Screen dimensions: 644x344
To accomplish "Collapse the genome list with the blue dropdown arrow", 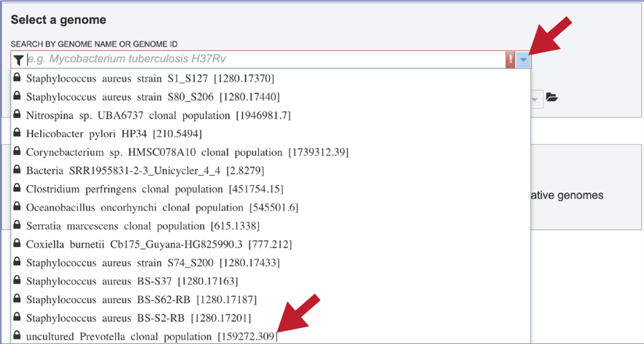I will pos(524,60).
